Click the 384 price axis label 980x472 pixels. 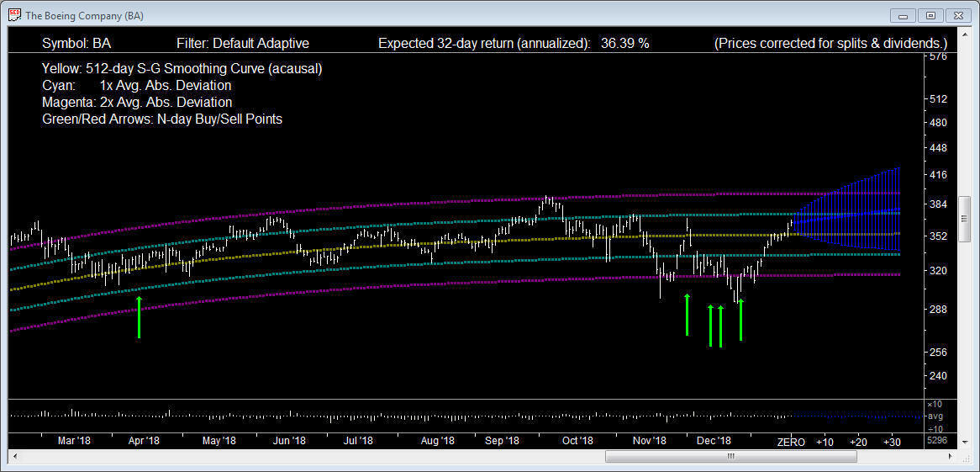coord(939,204)
